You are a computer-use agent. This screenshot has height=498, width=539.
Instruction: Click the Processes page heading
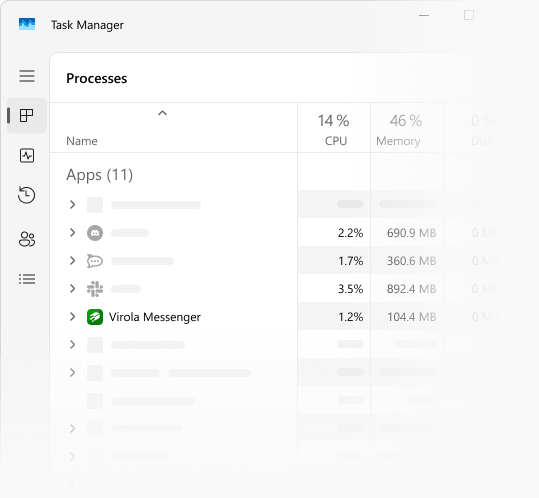click(x=97, y=78)
